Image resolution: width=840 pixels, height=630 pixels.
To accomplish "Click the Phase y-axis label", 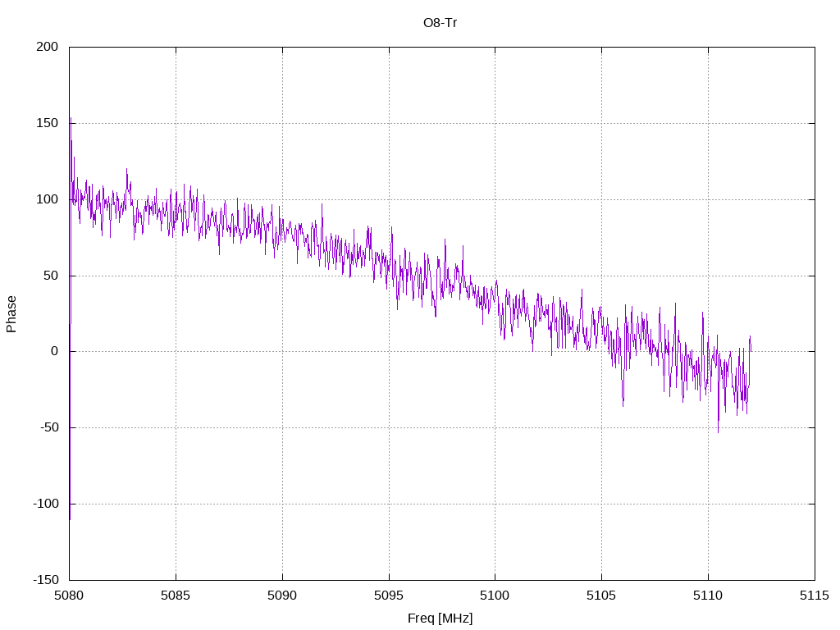I will click(x=11, y=314).
